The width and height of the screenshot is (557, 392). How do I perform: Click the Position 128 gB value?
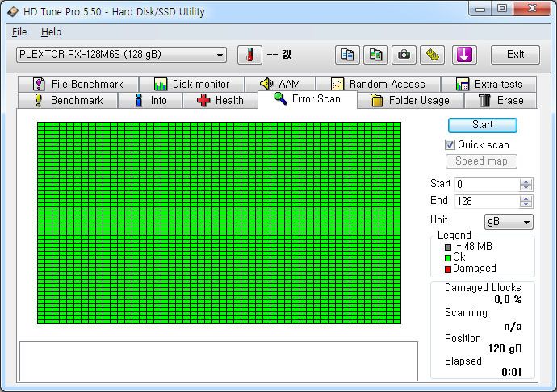505,348
